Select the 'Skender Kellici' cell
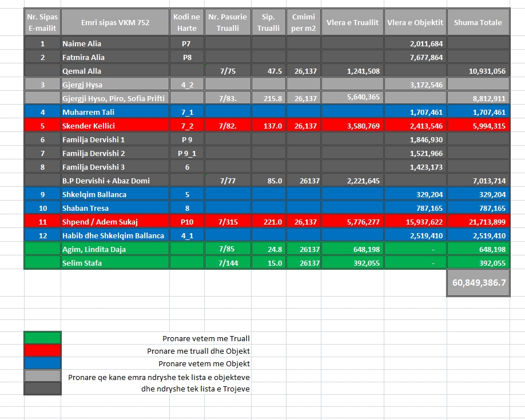Screen dimensions: 525x420 coord(115,126)
